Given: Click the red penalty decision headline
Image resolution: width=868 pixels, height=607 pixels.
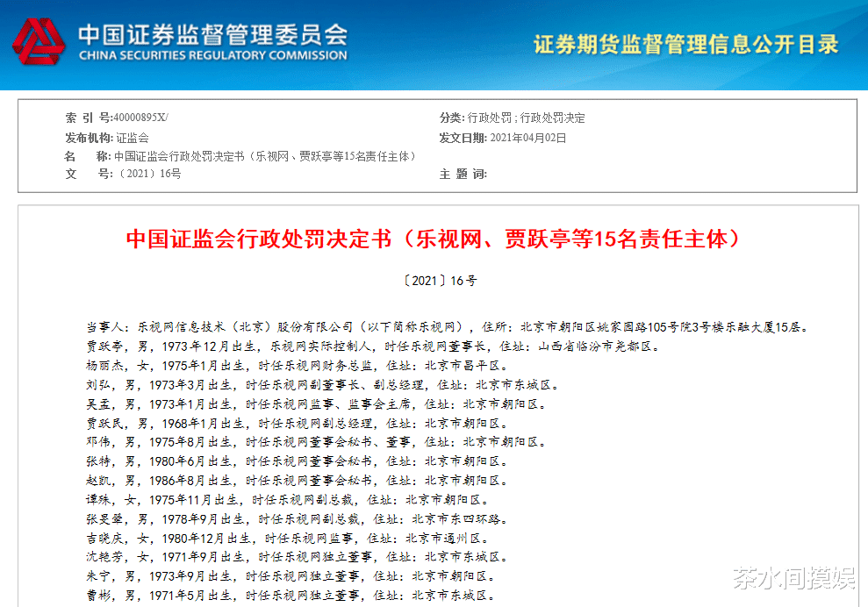Looking at the screenshot, I should (434, 239).
